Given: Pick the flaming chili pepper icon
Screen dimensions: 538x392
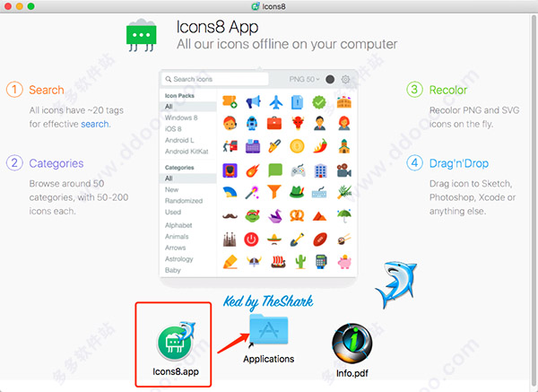Looking at the screenshot, I should point(320,146).
